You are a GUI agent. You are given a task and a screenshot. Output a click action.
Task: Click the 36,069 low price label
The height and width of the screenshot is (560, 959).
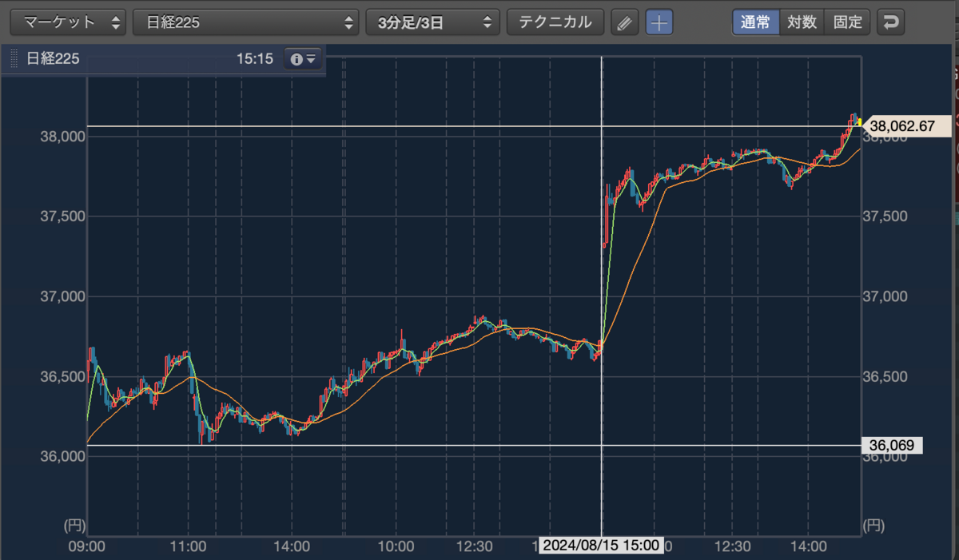(893, 445)
